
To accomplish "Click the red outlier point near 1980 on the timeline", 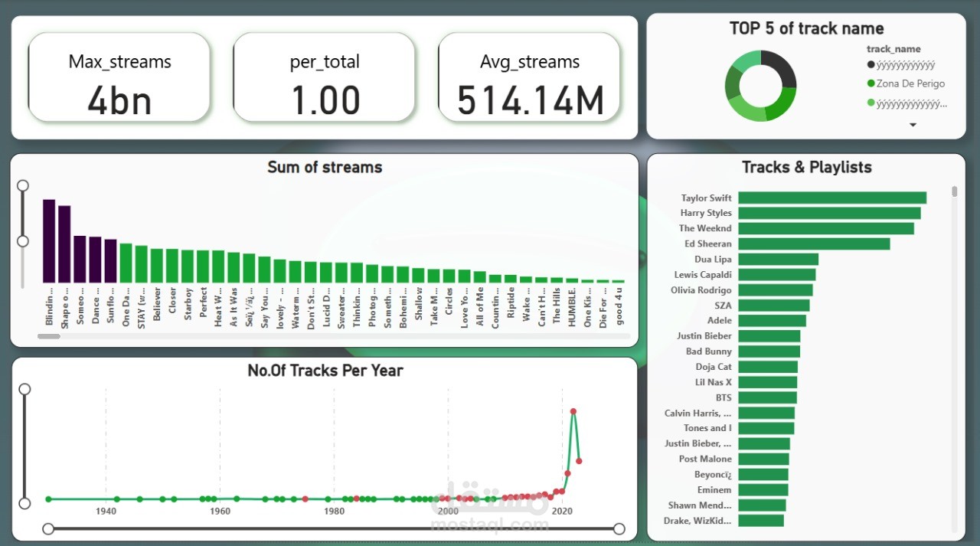I will click(305, 498).
